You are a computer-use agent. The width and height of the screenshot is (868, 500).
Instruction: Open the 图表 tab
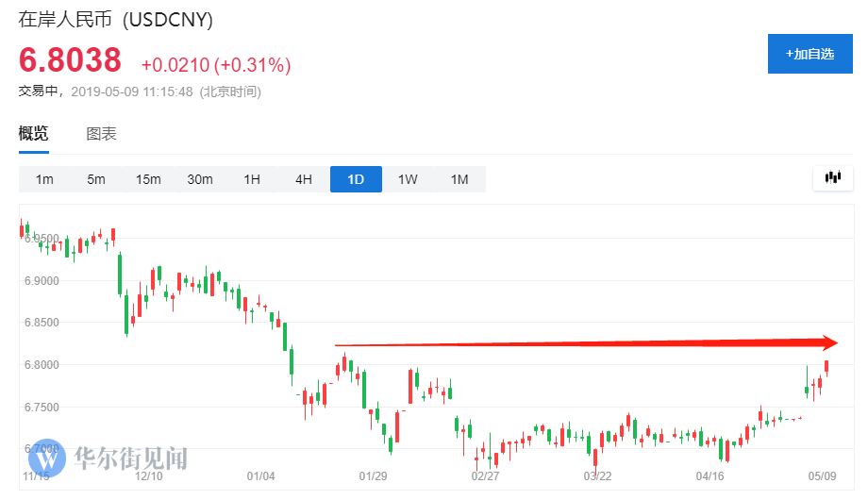[x=102, y=133]
